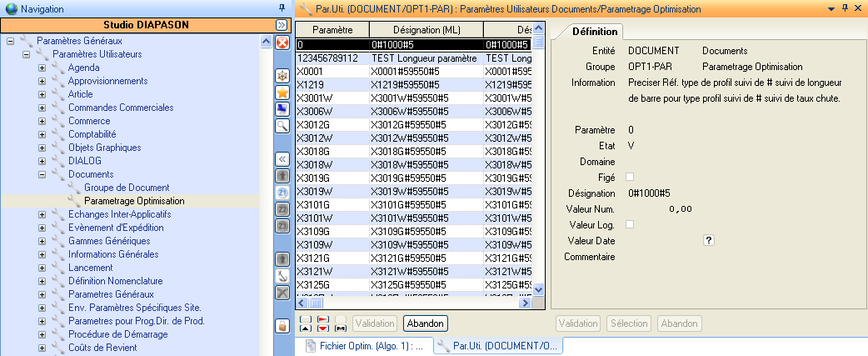
Task: Select the Définition tab
Action: pyautogui.click(x=595, y=32)
